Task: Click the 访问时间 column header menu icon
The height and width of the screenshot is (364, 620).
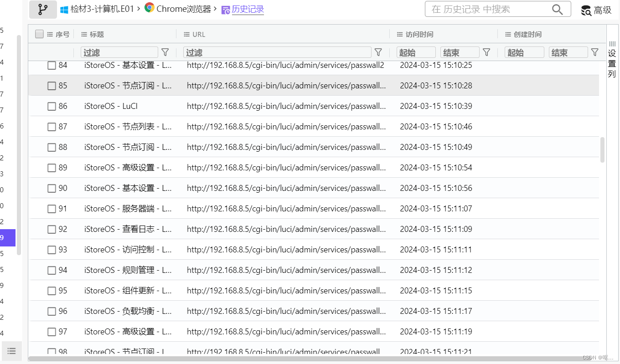Action: point(400,34)
